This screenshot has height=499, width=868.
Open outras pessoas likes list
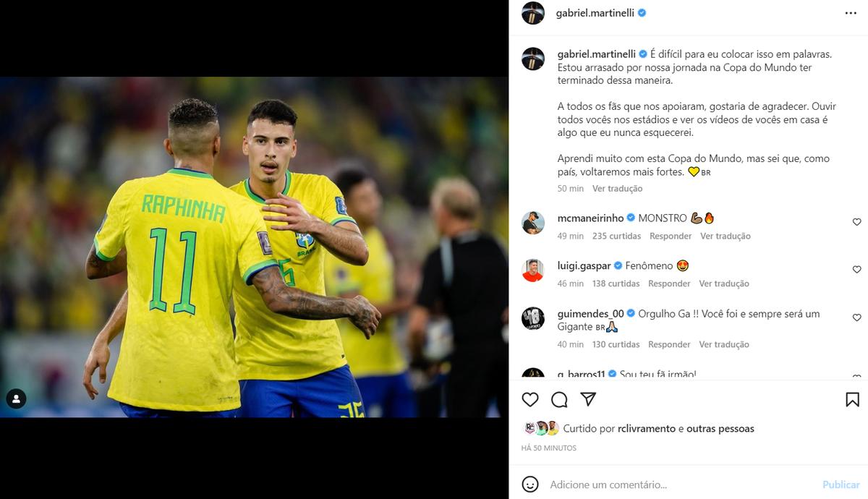(720, 429)
